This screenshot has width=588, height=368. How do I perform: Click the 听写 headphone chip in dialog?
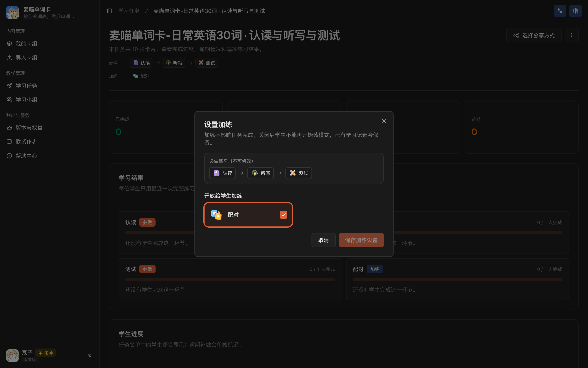(261, 173)
